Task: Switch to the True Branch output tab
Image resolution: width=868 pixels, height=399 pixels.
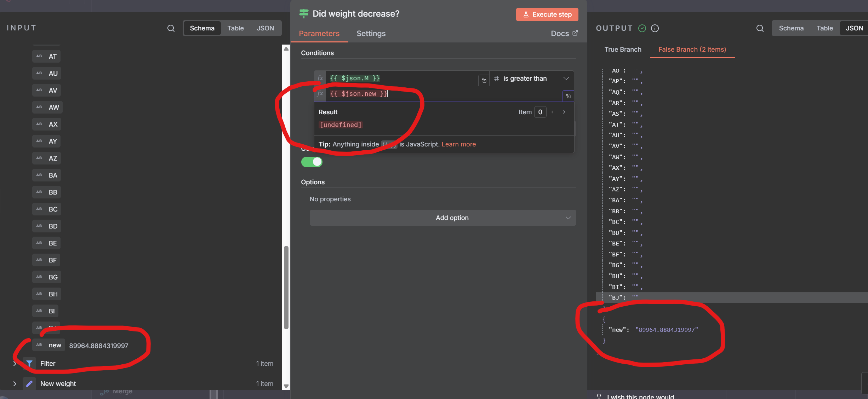Action: click(622, 50)
